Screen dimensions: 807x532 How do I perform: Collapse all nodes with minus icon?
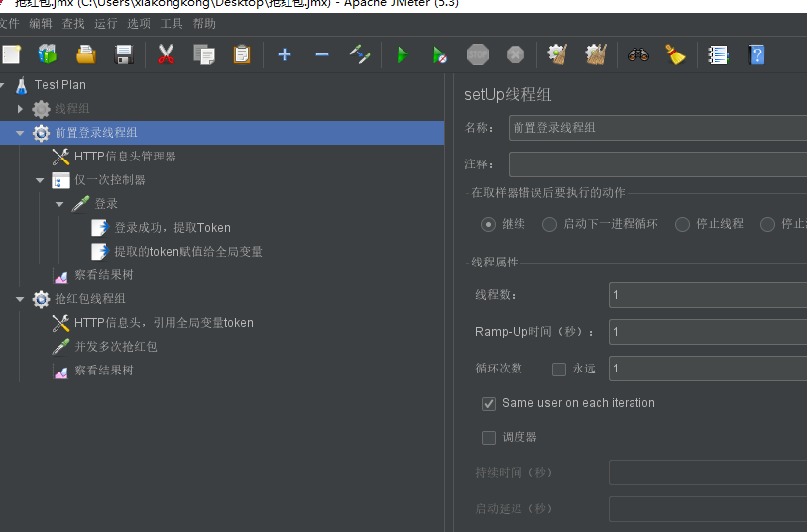point(322,54)
